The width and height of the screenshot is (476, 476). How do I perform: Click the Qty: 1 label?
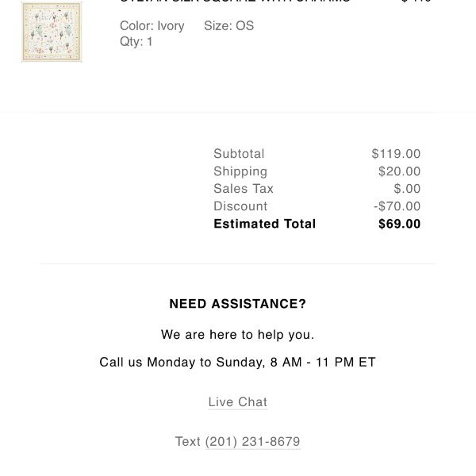(x=136, y=42)
